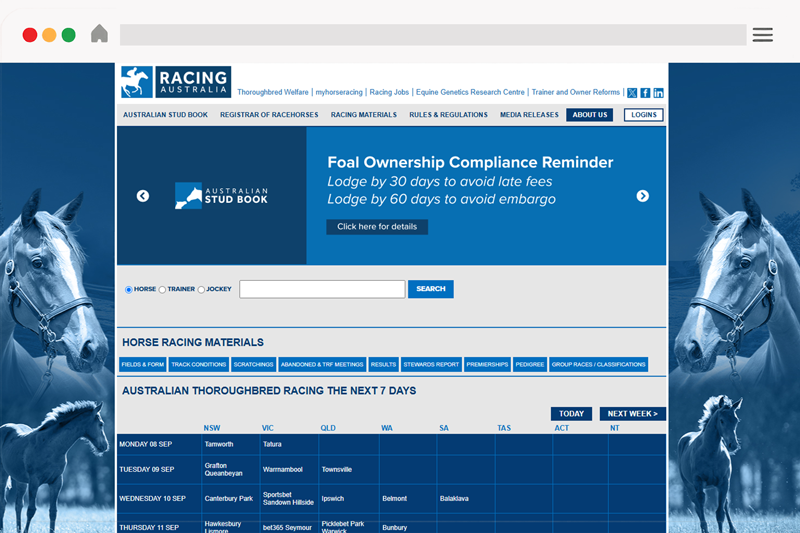Open the Fields & Form tab

143,364
